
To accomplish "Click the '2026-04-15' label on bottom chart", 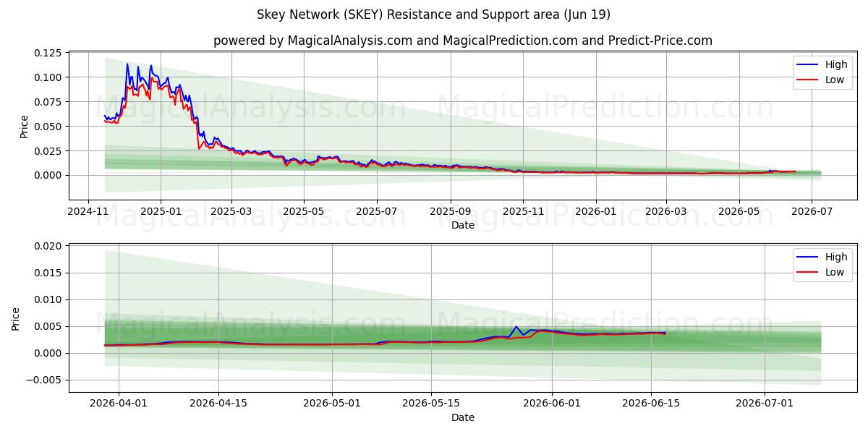I will pyautogui.click(x=218, y=404).
